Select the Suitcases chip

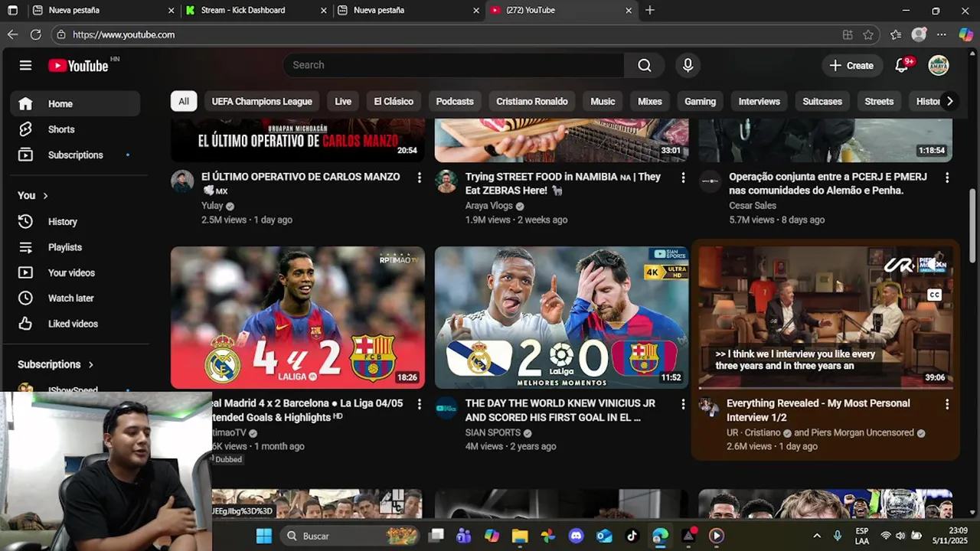[x=822, y=101]
